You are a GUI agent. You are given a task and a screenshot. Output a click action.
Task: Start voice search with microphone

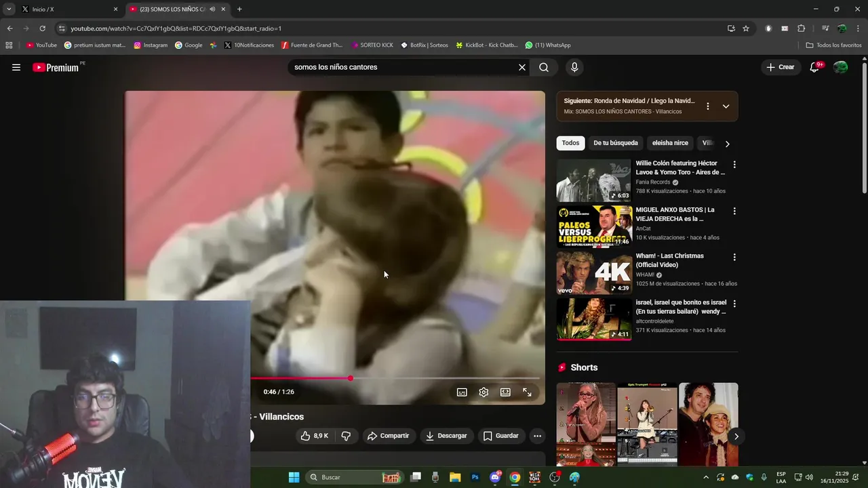pos(574,67)
